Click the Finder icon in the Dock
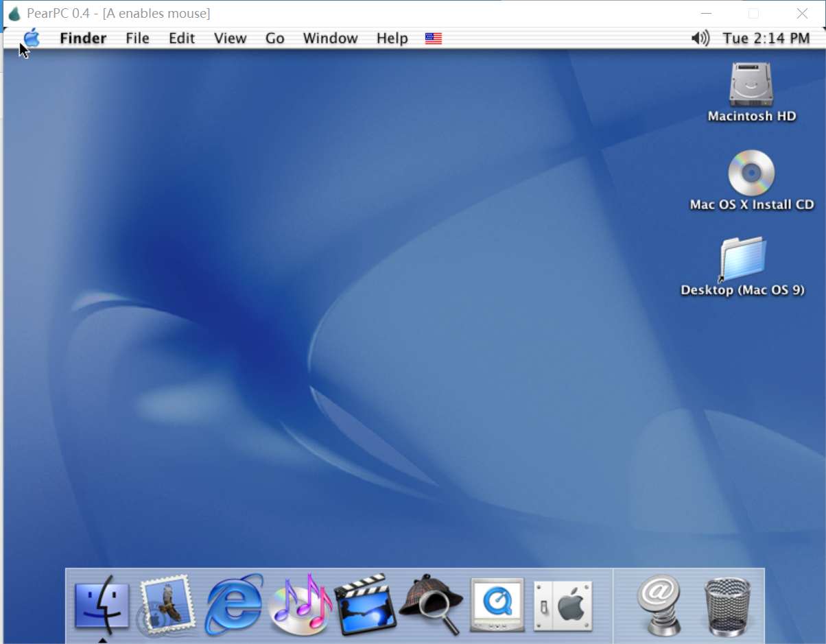Viewport: 826px width, 644px height. [x=102, y=604]
